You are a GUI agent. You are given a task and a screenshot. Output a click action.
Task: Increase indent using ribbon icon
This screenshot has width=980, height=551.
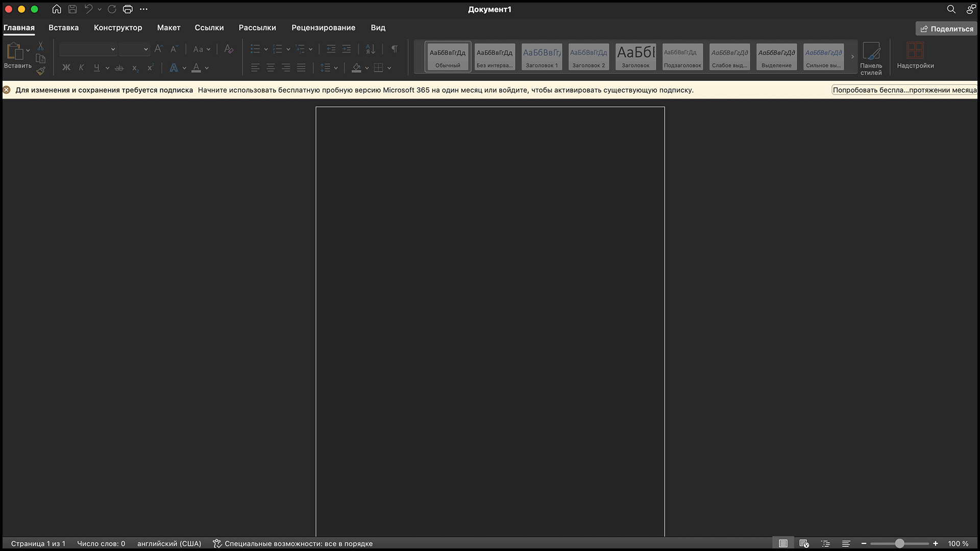coord(347,49)
